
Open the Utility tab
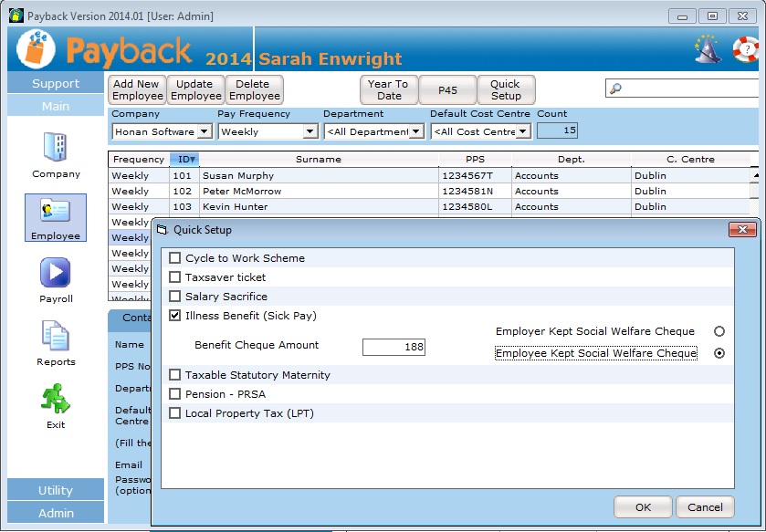(56, 491)
